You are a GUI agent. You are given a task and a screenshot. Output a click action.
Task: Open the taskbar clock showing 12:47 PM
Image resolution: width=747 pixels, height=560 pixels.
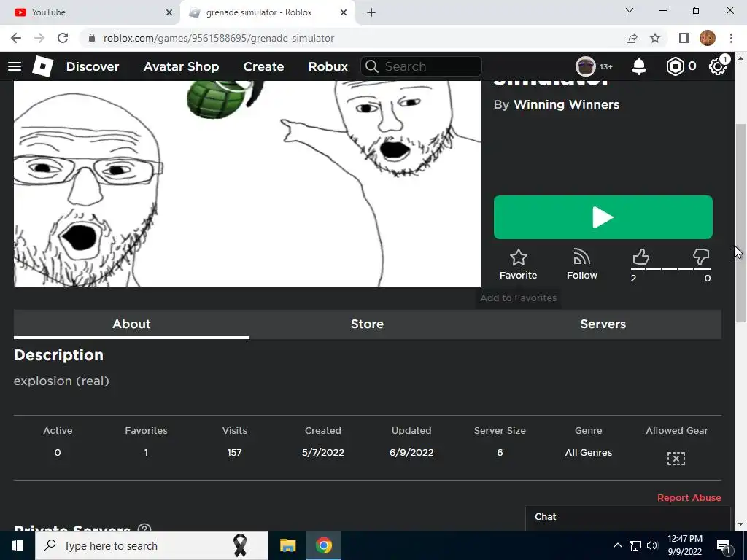684,545
